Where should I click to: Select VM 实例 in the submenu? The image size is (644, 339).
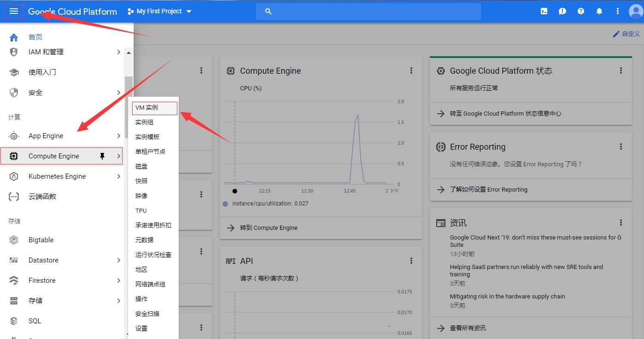pyautogui.click(x=146, y=107)
